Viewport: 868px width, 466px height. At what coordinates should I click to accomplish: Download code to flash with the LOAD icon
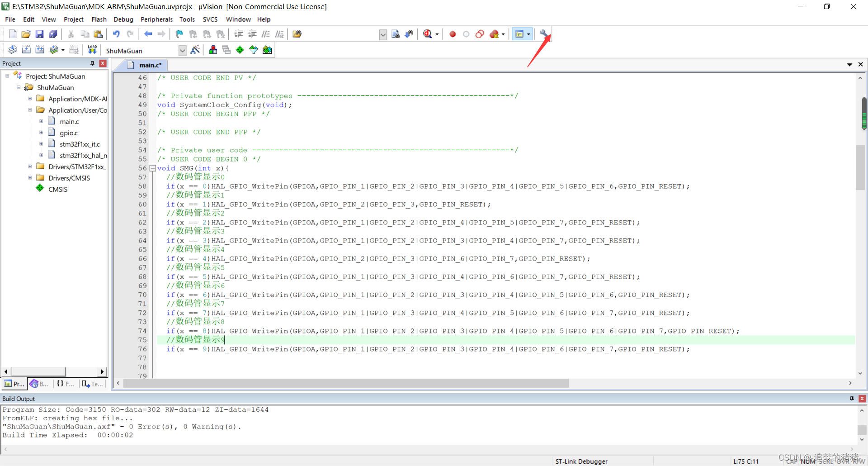(x=92, y=50)
